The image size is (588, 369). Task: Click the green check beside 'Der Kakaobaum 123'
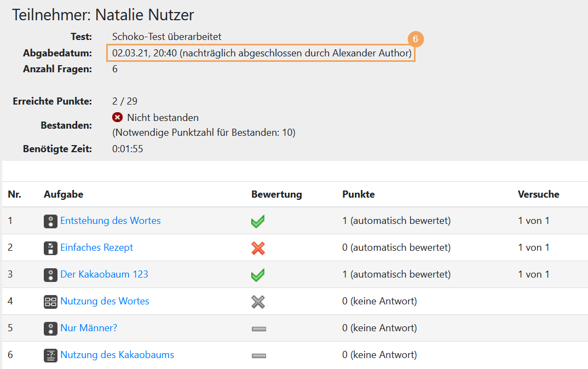coord(258,275)
